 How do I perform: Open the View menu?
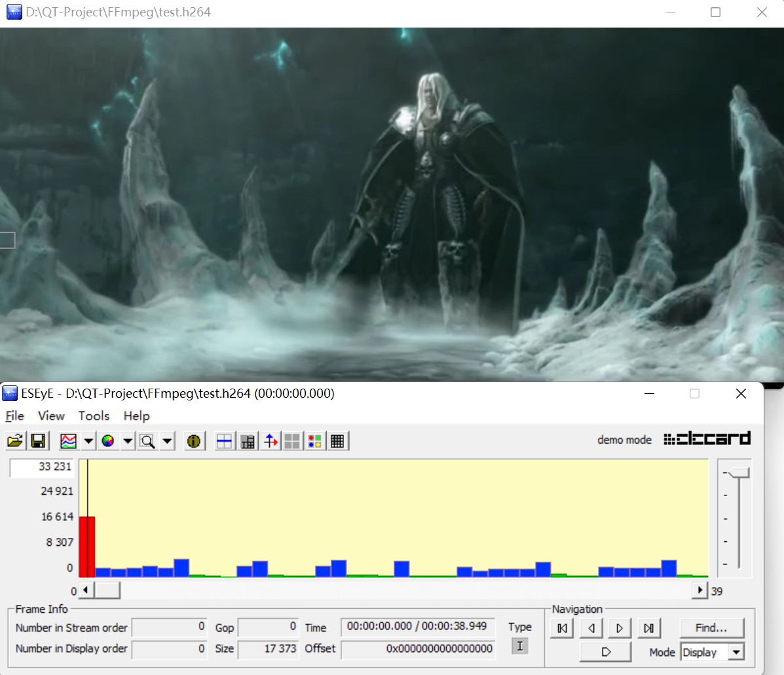point(51,415)
